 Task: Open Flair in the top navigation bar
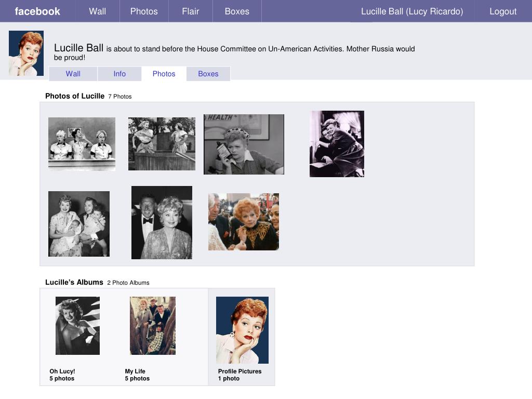click(x=190, y=11)
